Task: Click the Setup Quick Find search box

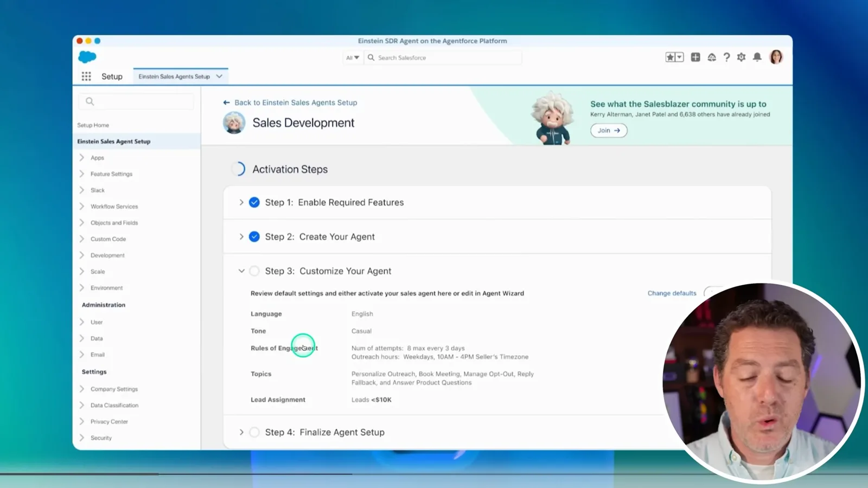Action: [136, 101]
